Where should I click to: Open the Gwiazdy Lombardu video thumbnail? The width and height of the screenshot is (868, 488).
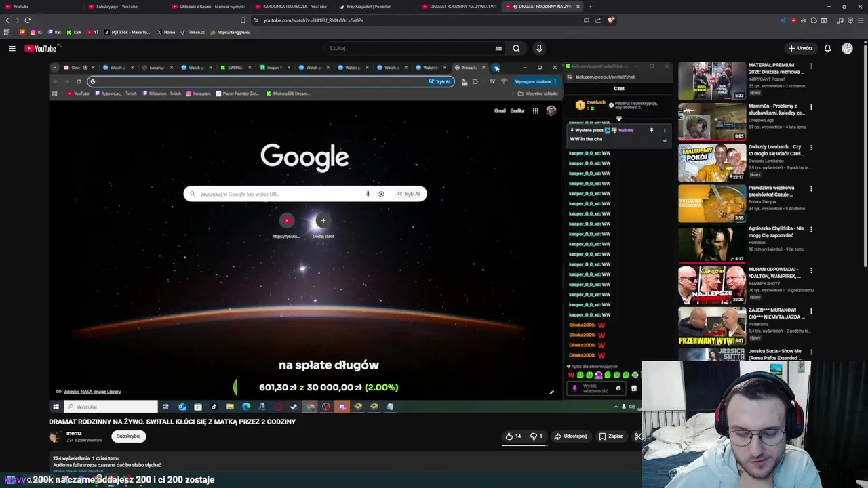click(x=712, y=163)
